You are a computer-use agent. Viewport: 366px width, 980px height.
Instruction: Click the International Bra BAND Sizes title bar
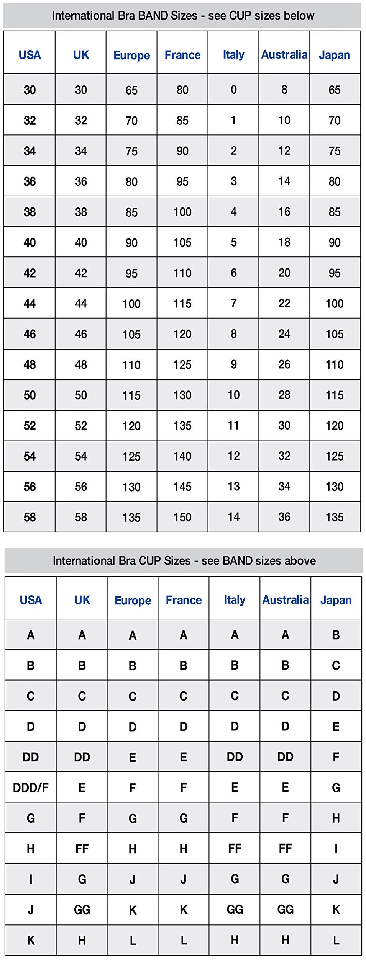click(182, 16)
